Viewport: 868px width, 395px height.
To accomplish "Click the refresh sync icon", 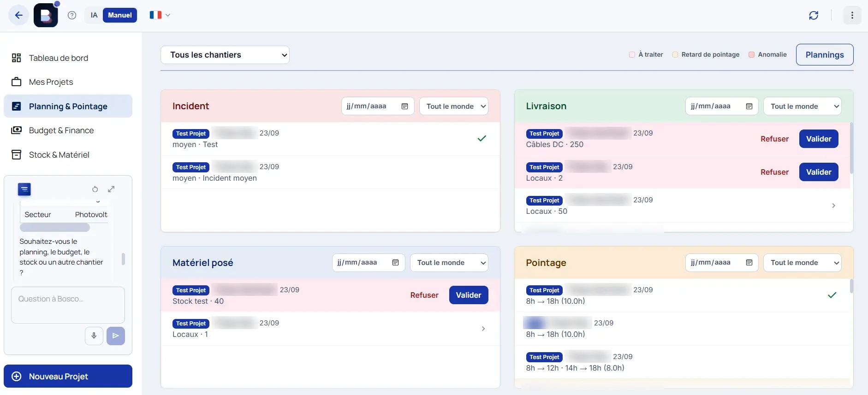I will tap(814, 15).
